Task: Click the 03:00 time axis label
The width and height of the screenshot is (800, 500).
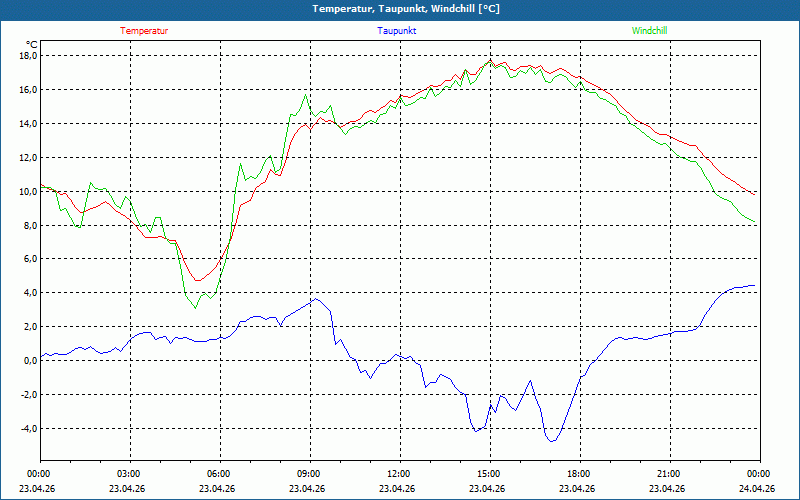Action: pos(130,474)
